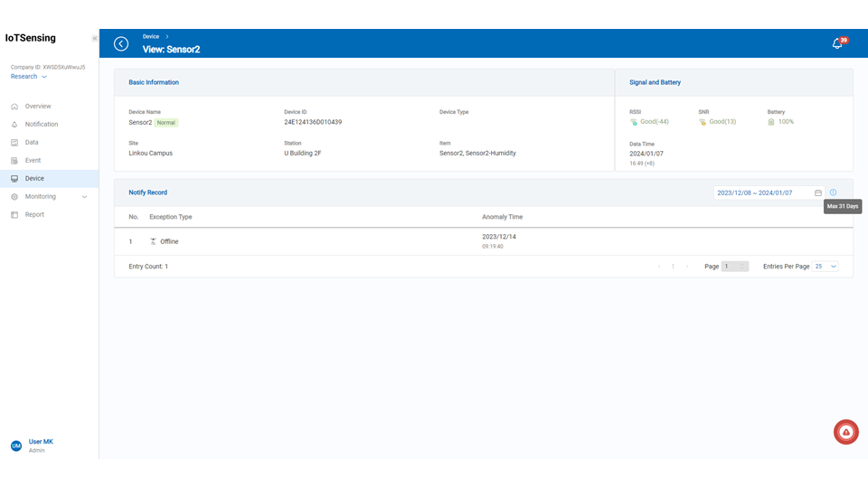Open the Research company dropdown
Viewport: 868px width, 488px height.
pyautogui.click(x=29, y=77)
